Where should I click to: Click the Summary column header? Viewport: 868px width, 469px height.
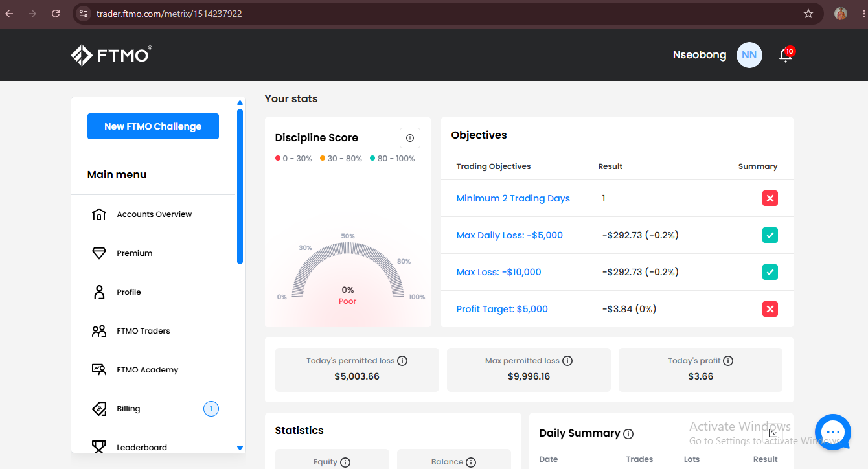(758, 166)
